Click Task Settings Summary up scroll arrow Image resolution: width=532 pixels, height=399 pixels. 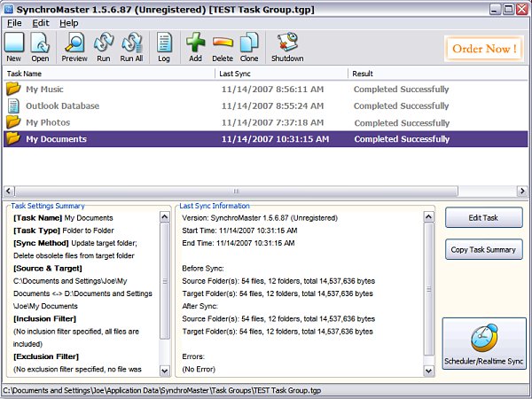click(165, 217)
